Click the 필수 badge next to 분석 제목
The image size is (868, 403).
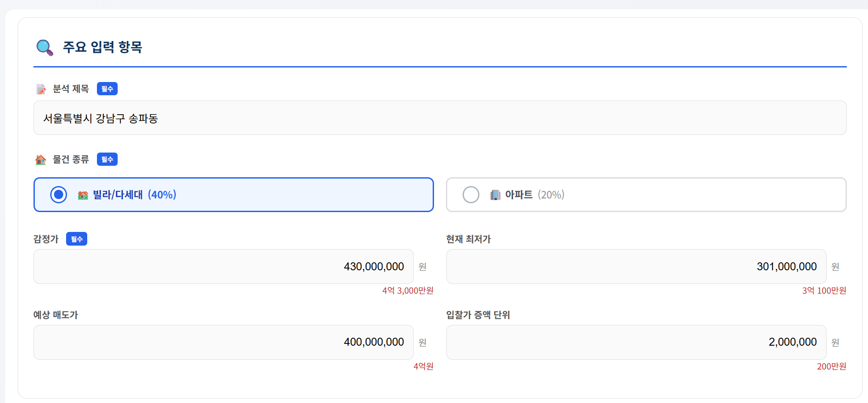(107, 89)
